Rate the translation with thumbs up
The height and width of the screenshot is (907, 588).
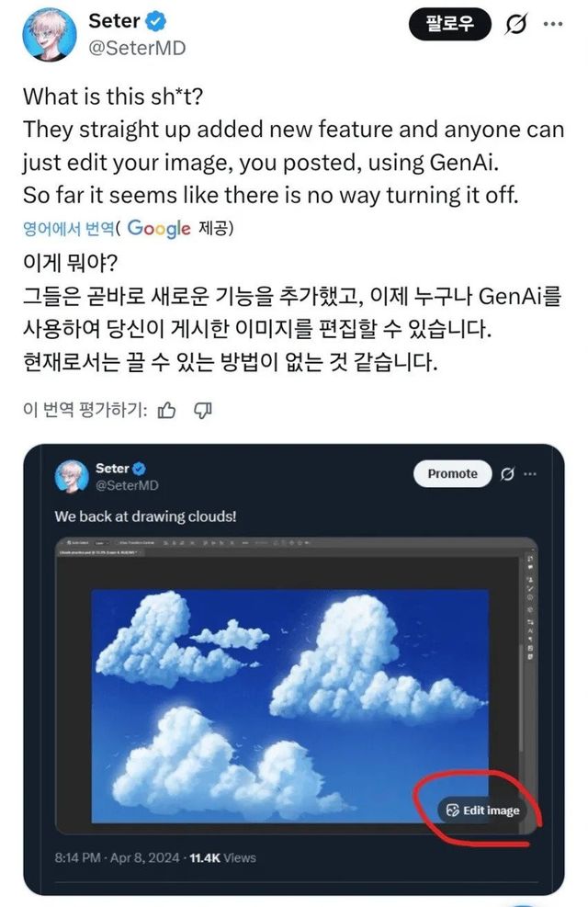(x=166, y=409)
